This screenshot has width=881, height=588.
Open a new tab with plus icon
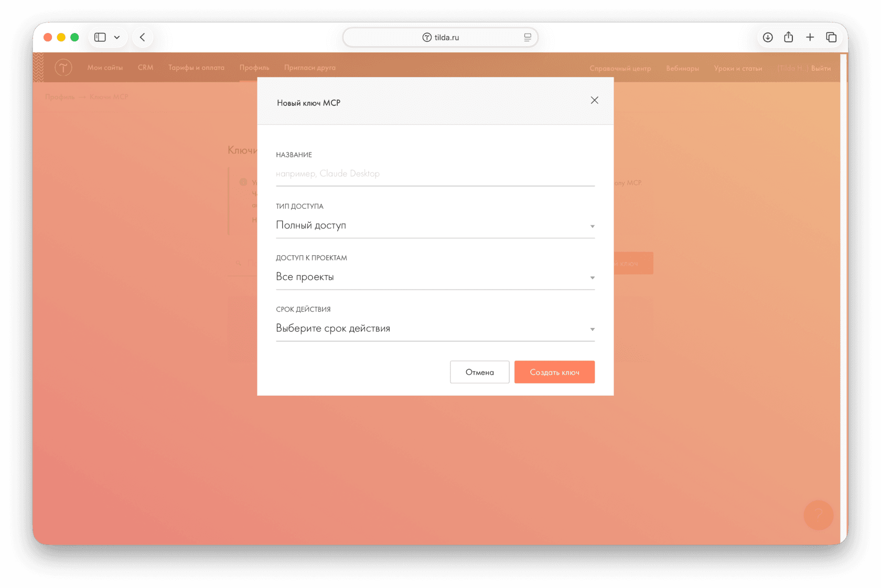click(x=810, y=37)
